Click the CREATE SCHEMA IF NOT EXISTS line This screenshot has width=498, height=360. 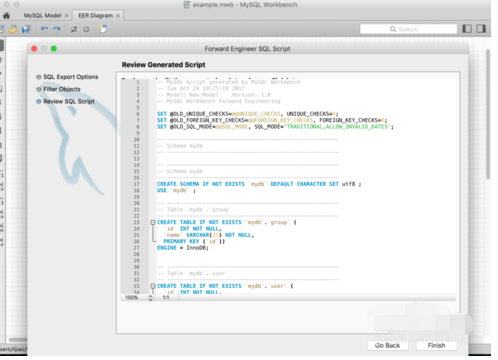tap(259, 184)
